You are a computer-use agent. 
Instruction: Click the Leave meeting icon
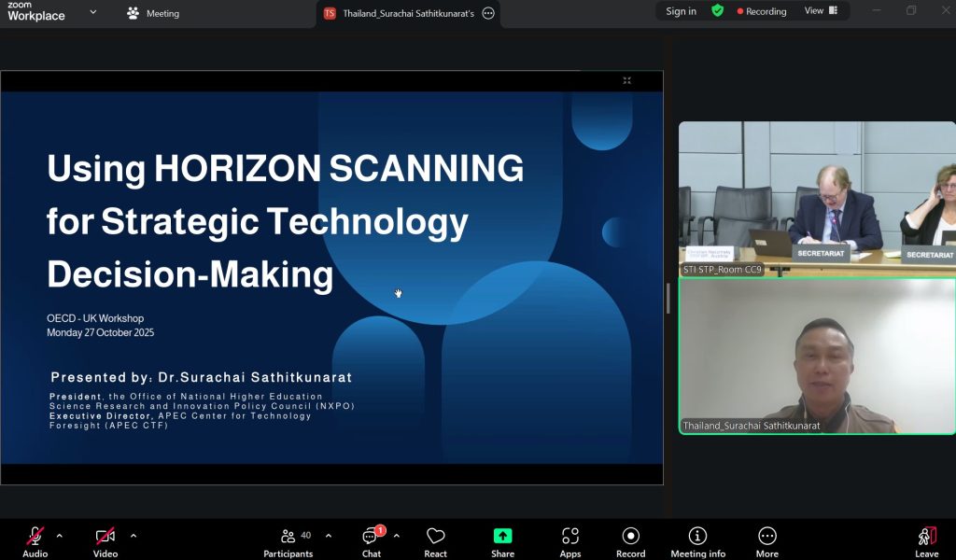pyautogui.click(x=926, y=537)
